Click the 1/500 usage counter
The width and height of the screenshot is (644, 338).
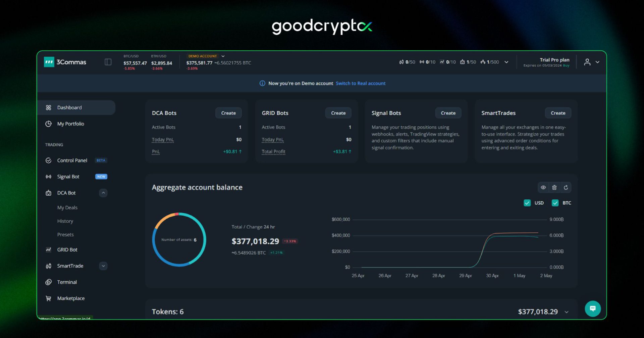click(490, 62)
